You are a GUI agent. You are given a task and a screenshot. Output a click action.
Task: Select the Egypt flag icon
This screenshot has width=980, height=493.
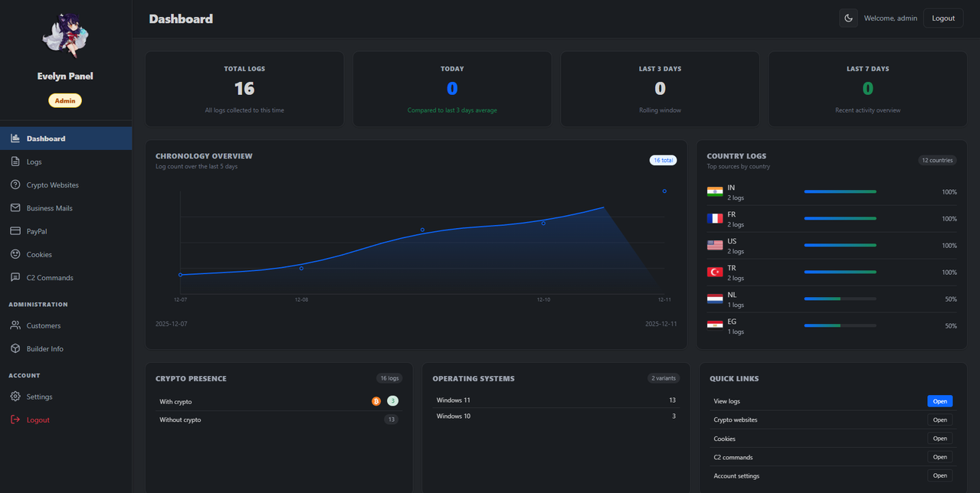(x=715, y=326)
